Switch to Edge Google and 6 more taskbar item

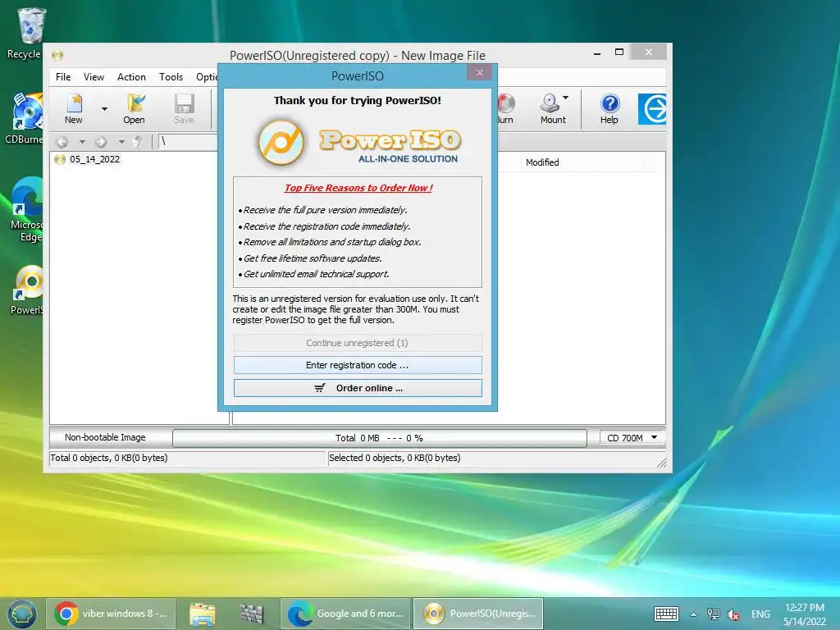pos(345,614)
